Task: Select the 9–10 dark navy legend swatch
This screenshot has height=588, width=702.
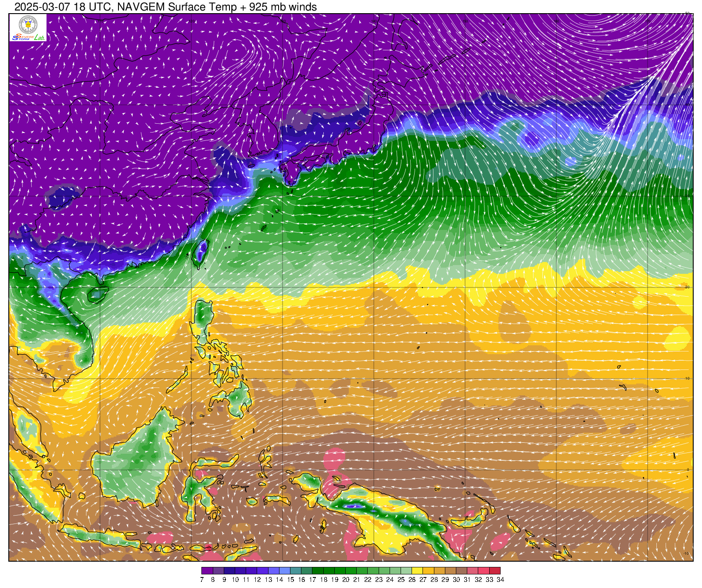Action: 229,571
